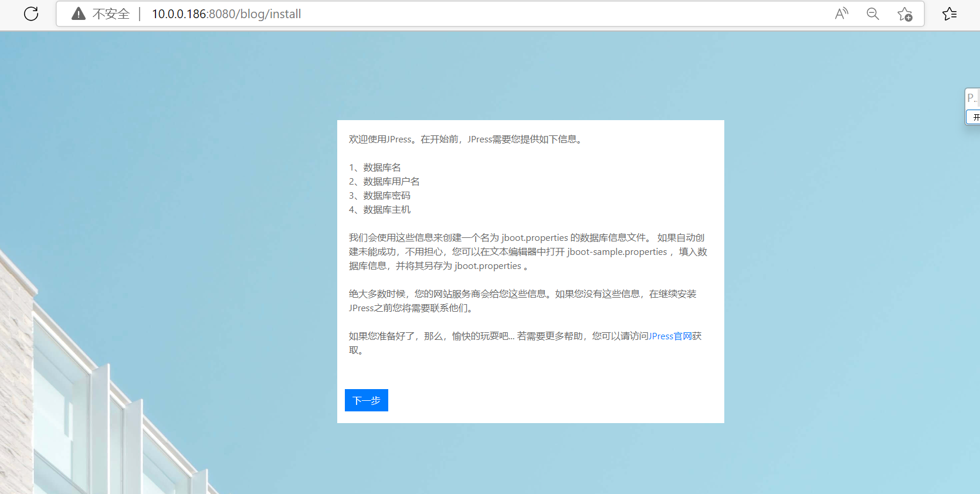Click the 不安全 security label
Screen dimensions: 980x494
(111, 14)
